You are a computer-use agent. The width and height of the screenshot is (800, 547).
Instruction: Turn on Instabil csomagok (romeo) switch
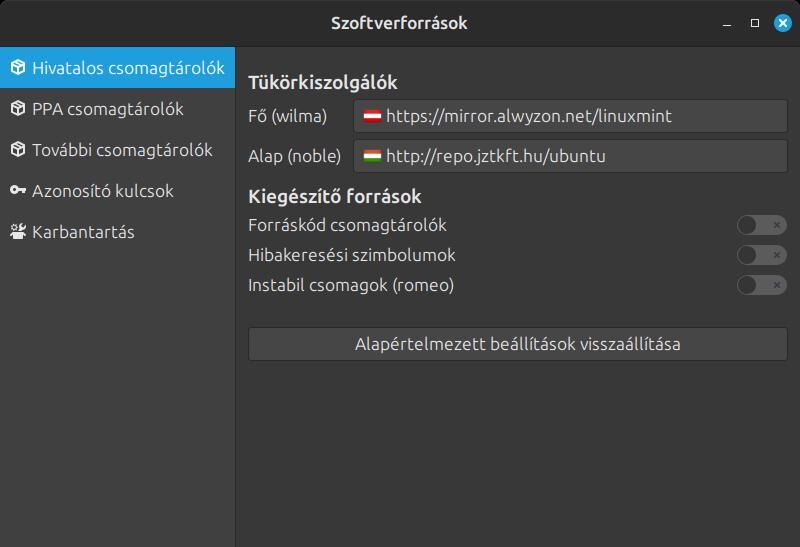(x=761, y=285)
